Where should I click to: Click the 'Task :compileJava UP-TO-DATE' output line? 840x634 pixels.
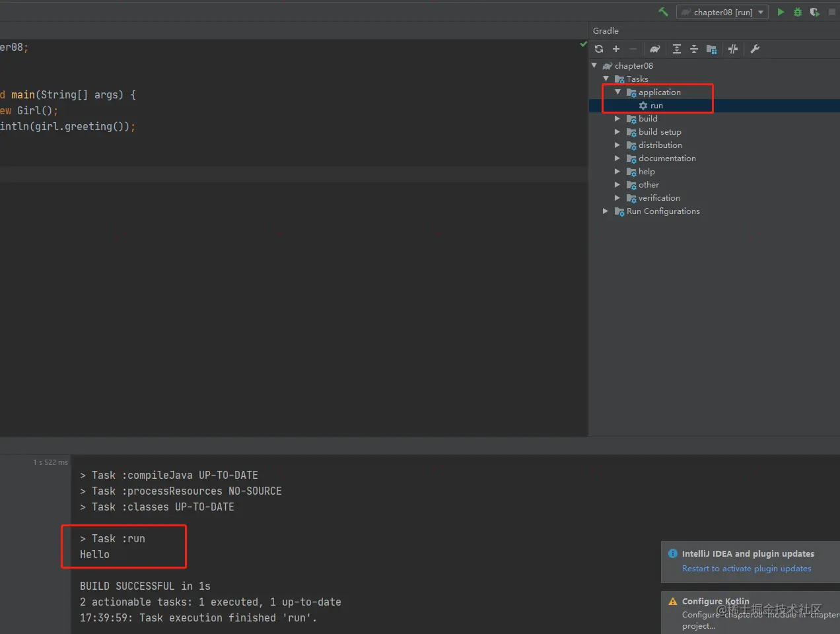[x=169, y=475]
